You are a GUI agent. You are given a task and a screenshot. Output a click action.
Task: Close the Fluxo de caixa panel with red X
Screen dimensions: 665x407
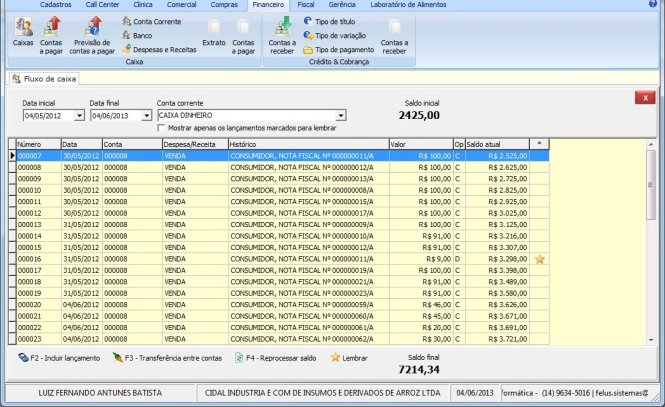click(645, 98)
